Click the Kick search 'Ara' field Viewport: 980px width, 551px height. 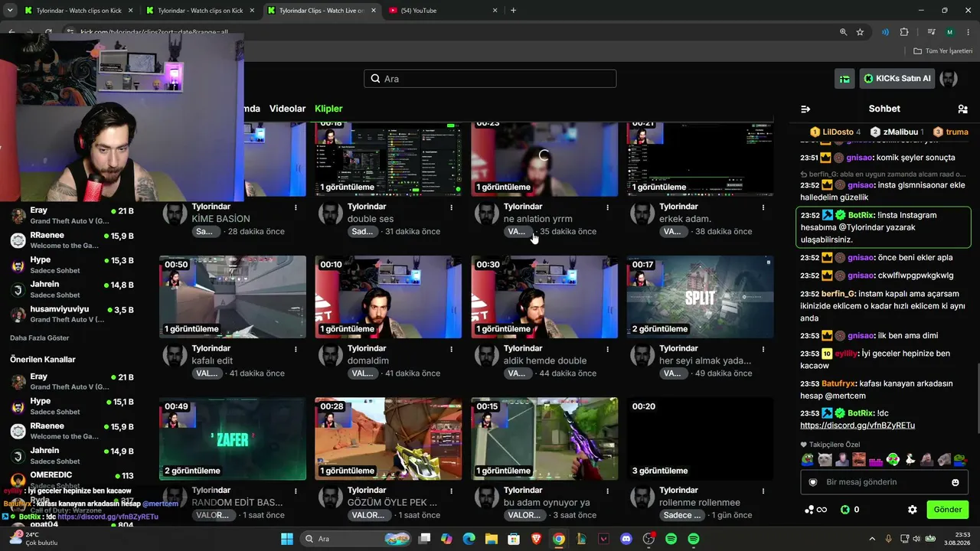[x=490, y=79]
